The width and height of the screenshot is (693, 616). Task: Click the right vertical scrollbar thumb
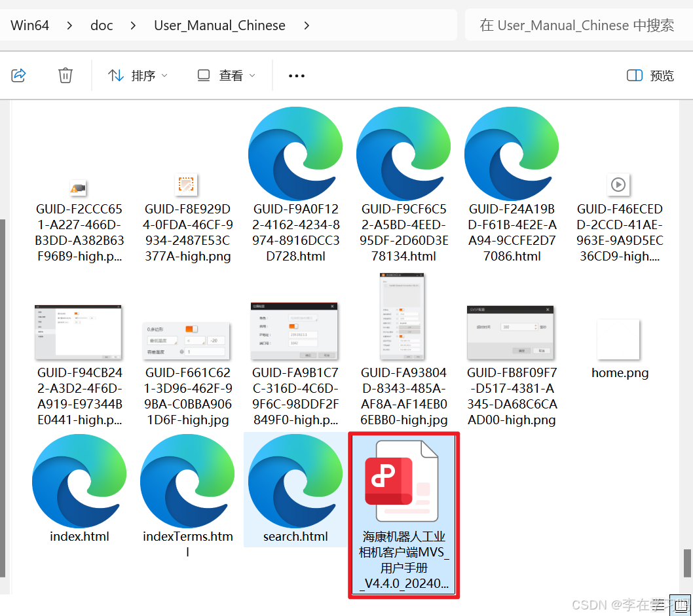coord(687,563)
